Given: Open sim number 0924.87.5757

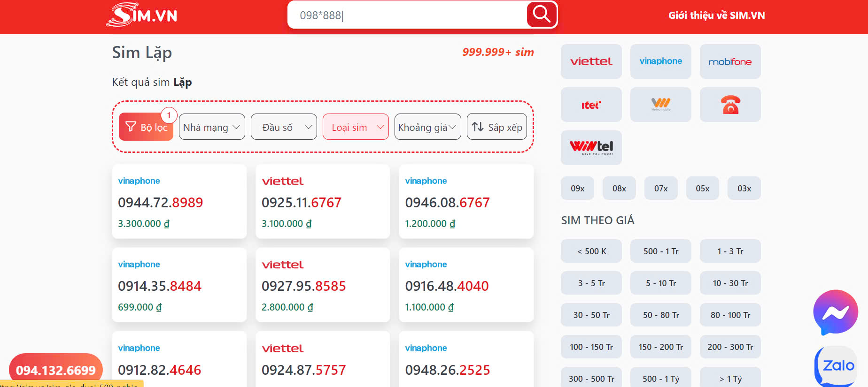Looking at the screenshot, I should click(303, 370).
